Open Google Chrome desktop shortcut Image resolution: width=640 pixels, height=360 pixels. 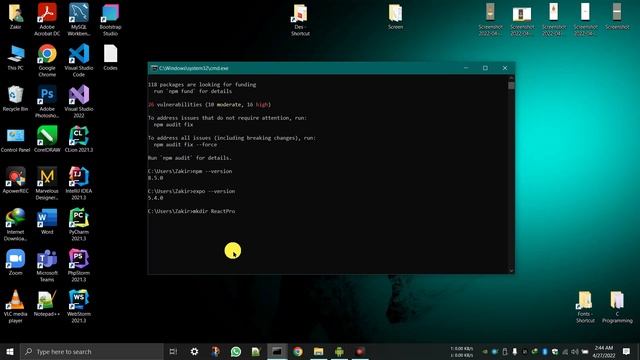point(47,60)
